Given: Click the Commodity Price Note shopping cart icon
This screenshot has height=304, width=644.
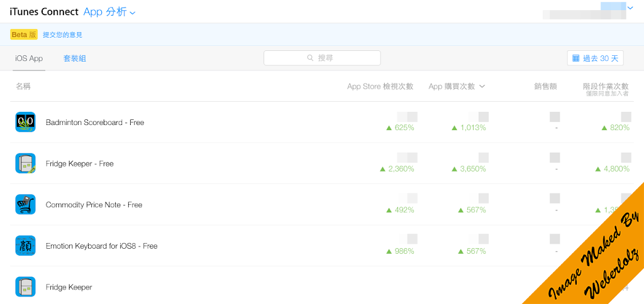Looking at the screenshot, I should click(25, 205).
